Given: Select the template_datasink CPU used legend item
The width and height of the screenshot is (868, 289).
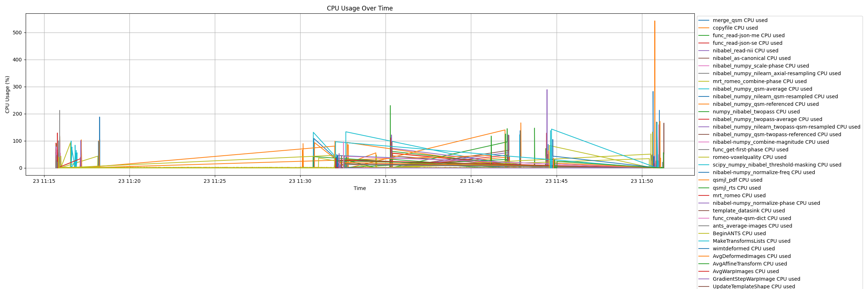Looking at the screenshot, I should tap(741, 211).
